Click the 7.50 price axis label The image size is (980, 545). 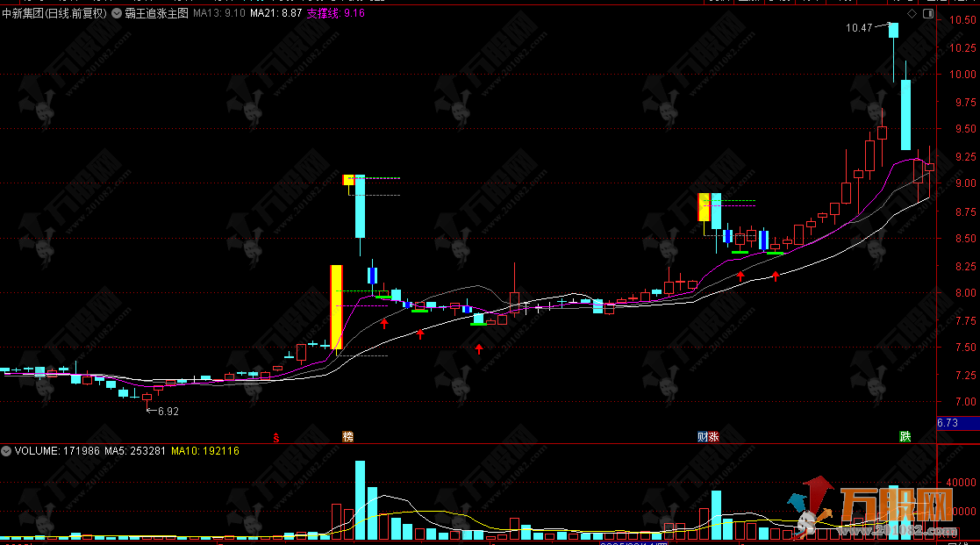966,347
